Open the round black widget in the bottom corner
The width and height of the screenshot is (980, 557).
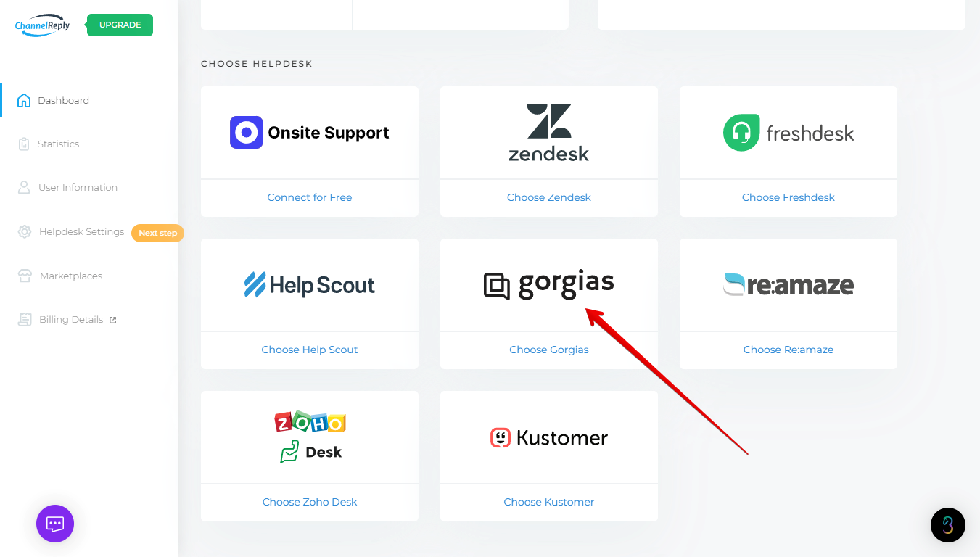tap(948, 525)
